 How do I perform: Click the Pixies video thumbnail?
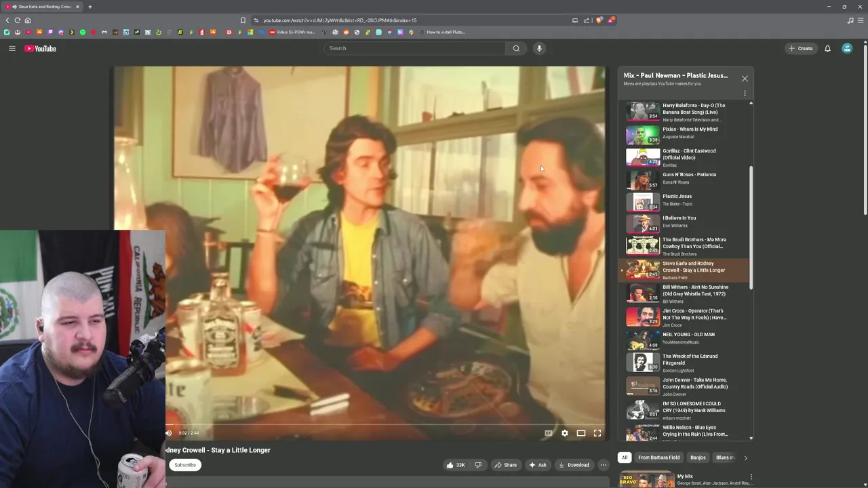[x=642, y=134]
